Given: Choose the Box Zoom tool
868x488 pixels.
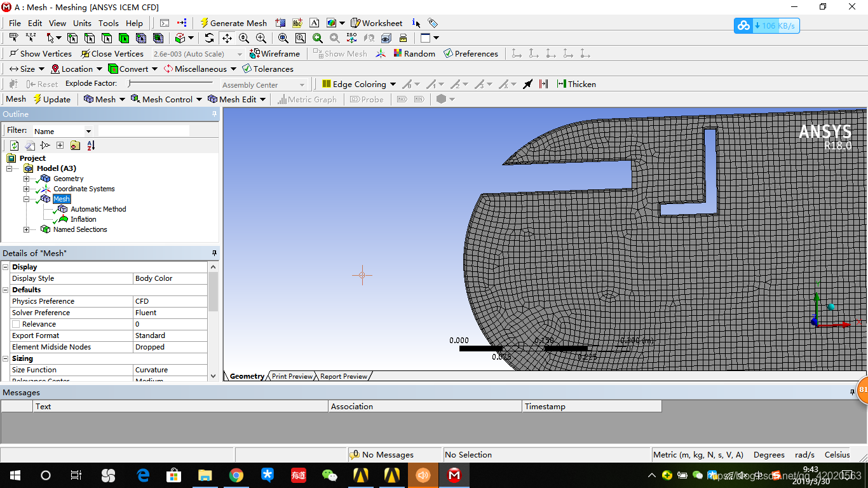Looking at the screenshot, I should click(261, 38).
